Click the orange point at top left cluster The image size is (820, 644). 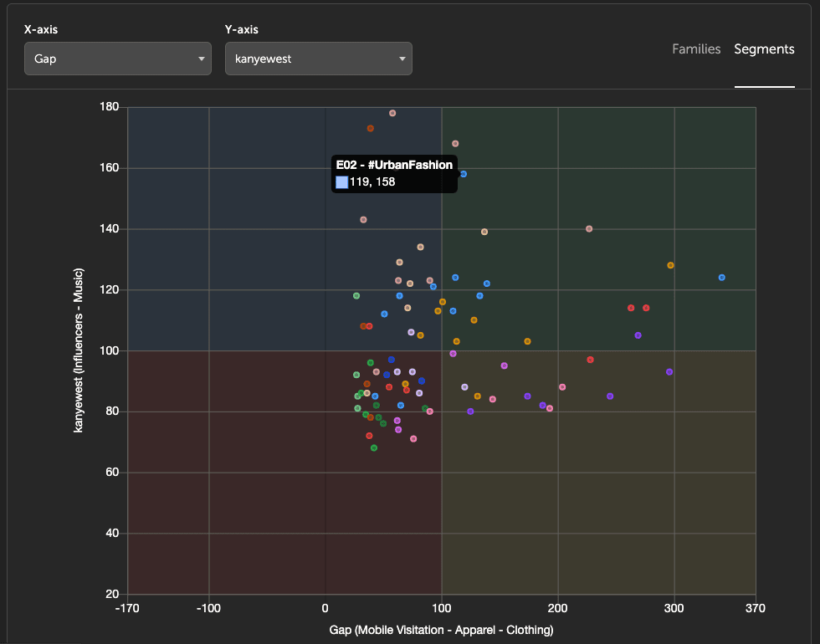point(371,129)
